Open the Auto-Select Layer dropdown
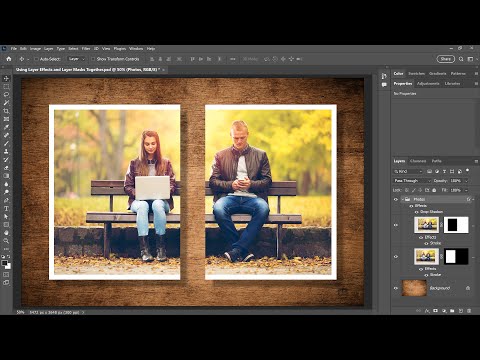 click(76, 59)
